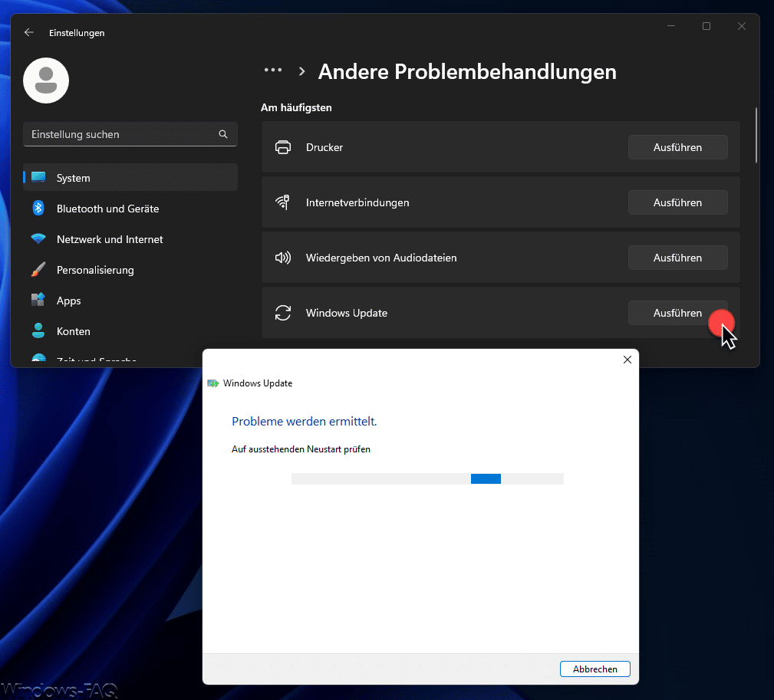This screenshot has height=700, width=774.
Task: Click Probleme werden ermittelt heading
Action: coord(304,421)
